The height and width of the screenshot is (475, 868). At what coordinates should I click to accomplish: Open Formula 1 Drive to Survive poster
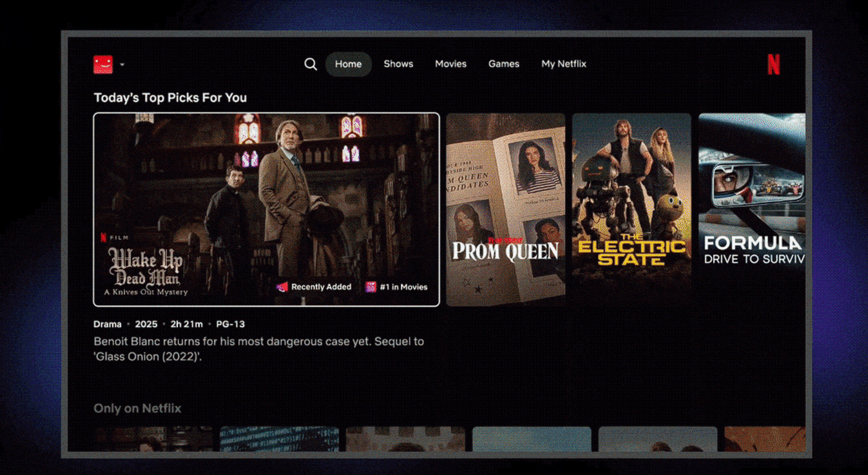(752, 209)
